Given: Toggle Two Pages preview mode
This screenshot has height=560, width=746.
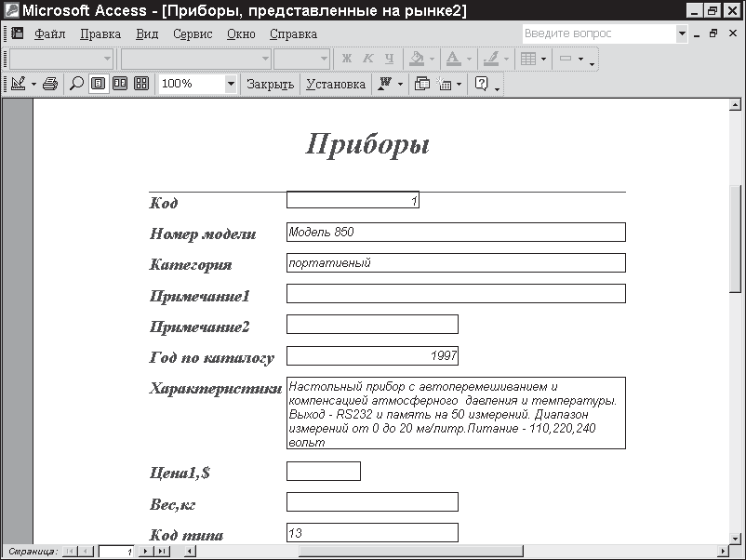Looking at the screenshot, I should (x=119, y=84).
